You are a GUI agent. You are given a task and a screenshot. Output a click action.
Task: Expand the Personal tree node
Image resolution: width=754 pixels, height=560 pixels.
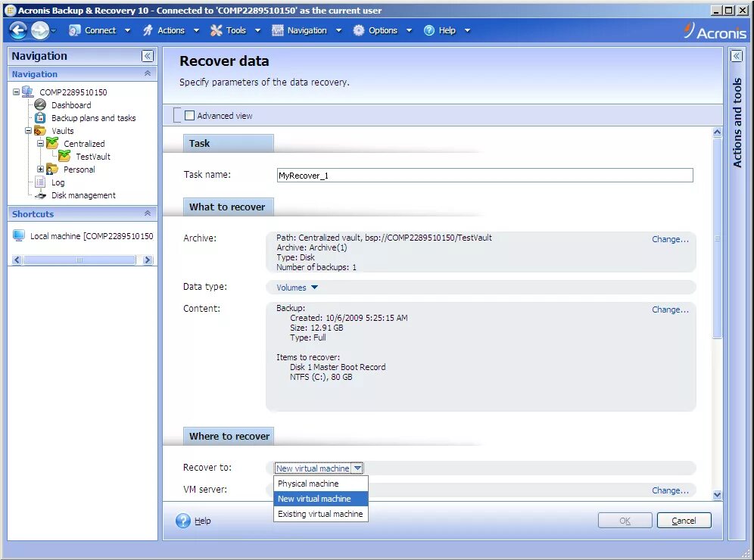[40, 170]
